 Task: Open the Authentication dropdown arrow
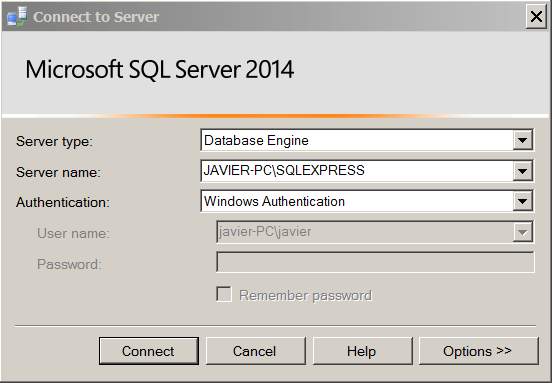pos(522,201)
